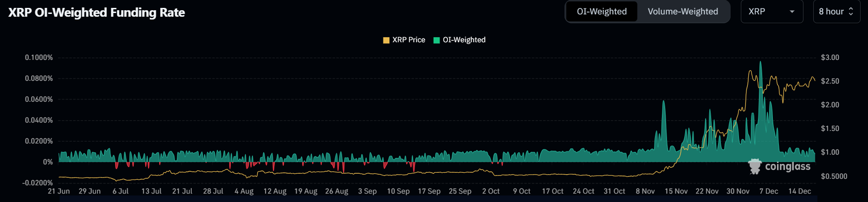868x202 pixels.
Task: Click the $1.50 price axis label
Action: pos(830,129)
